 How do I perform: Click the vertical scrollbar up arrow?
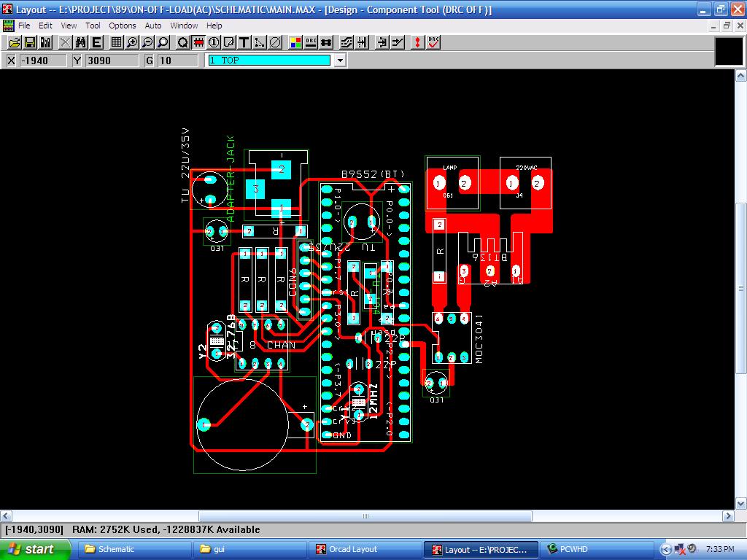pos(741,76)
